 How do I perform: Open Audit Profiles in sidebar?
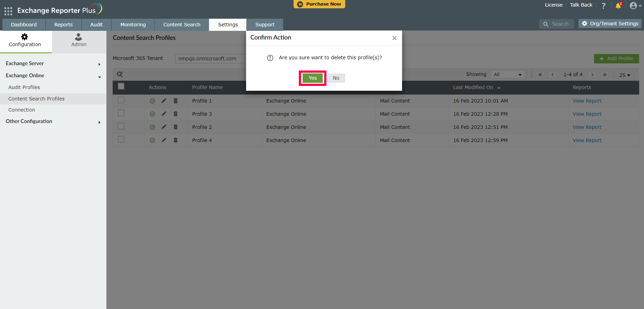pyautogui.click(x=24, y=87)
